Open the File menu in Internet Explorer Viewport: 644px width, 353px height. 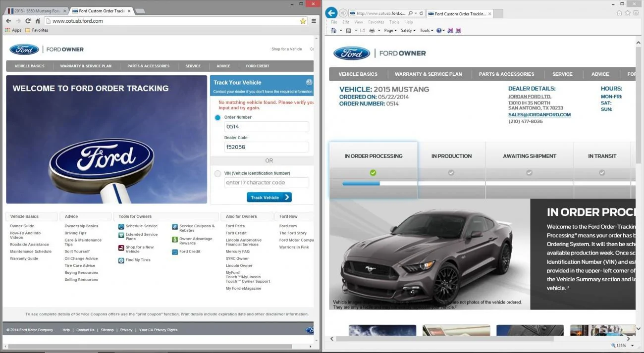click(334, 22)
